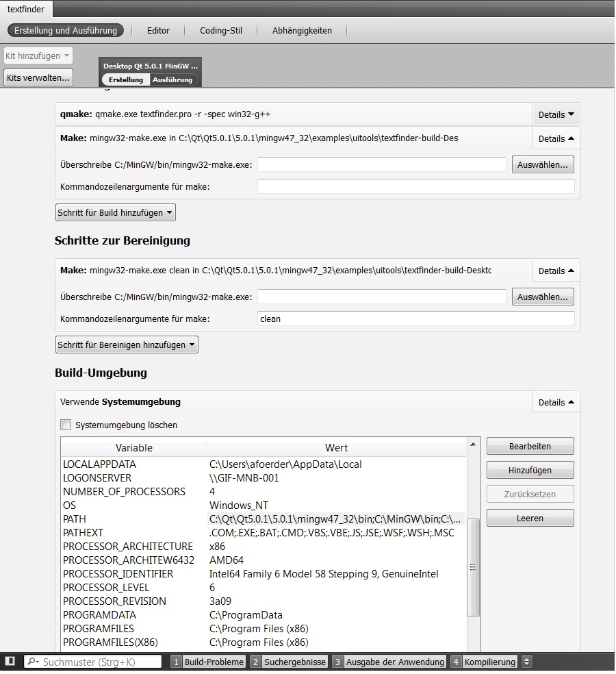Select the PATHEXT variable row

263,533
